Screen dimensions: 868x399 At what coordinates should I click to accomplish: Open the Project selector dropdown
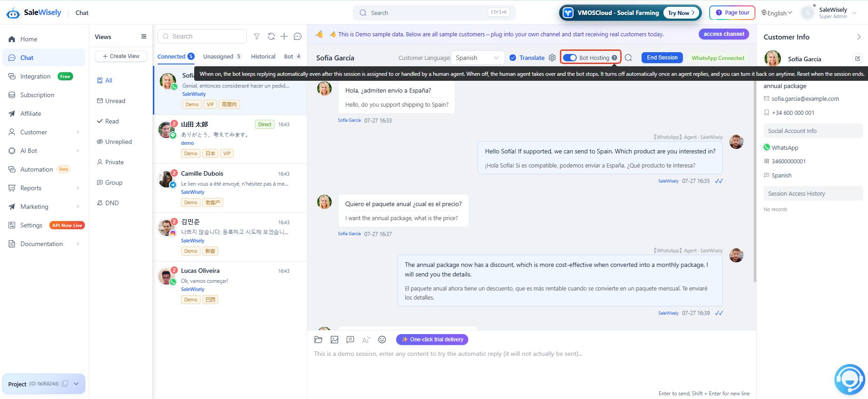[x=76, y=384]
